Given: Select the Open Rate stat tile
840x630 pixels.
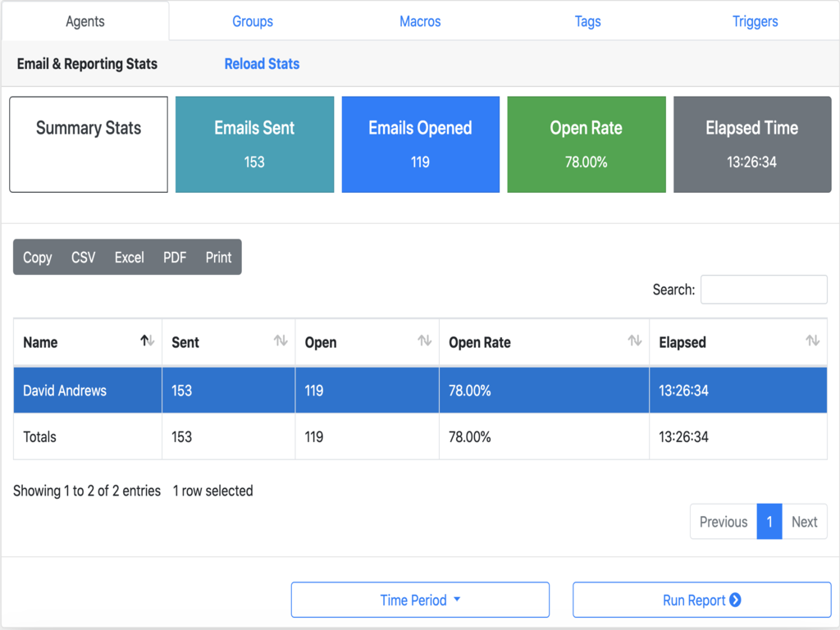Looking at the screenshot, I should [586, 144].
